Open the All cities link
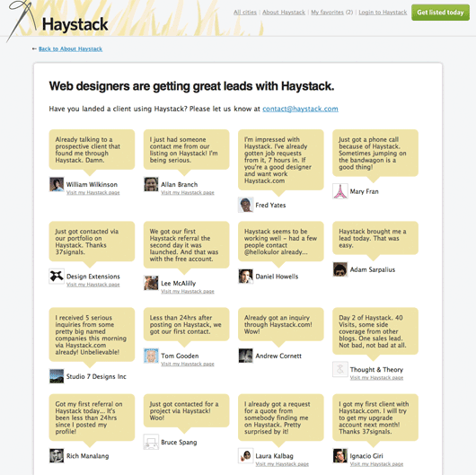Screen dimensions: 476x475 tap(245, 13)
